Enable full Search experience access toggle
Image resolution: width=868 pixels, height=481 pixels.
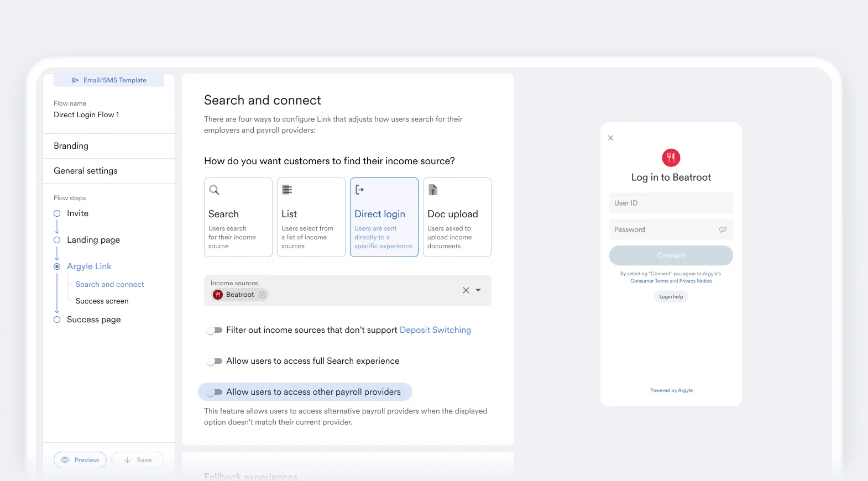215,361
